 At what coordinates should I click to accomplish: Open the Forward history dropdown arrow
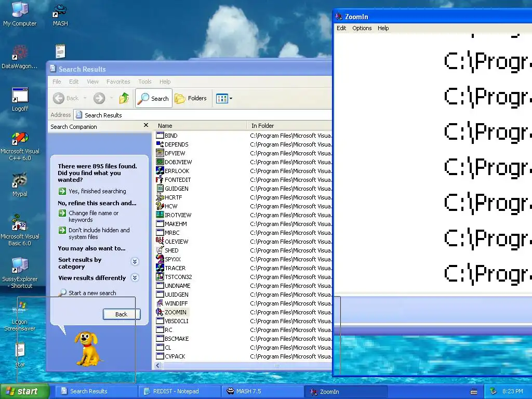(111, 98)
